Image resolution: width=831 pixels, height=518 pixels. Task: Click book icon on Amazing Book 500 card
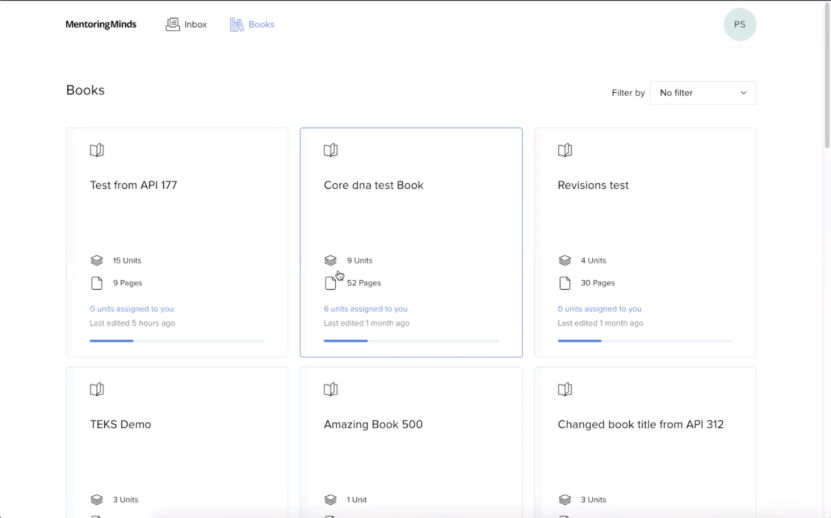[x=331, y=389]
